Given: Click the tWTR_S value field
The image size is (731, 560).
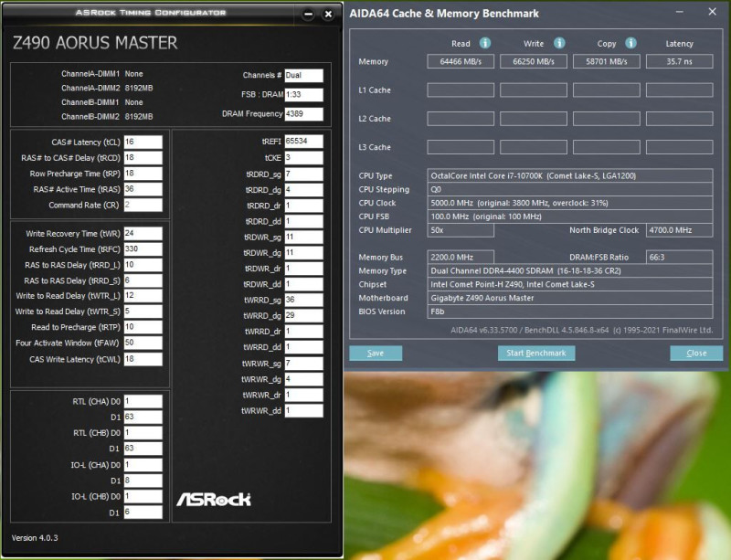Looking at the screenshot, I should point(143,312).
